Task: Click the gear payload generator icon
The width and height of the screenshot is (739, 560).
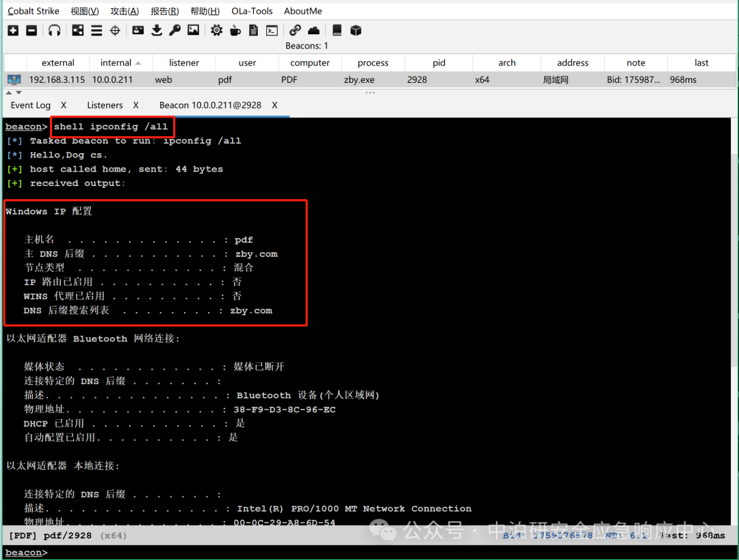Action: click(x=216, y=31)
